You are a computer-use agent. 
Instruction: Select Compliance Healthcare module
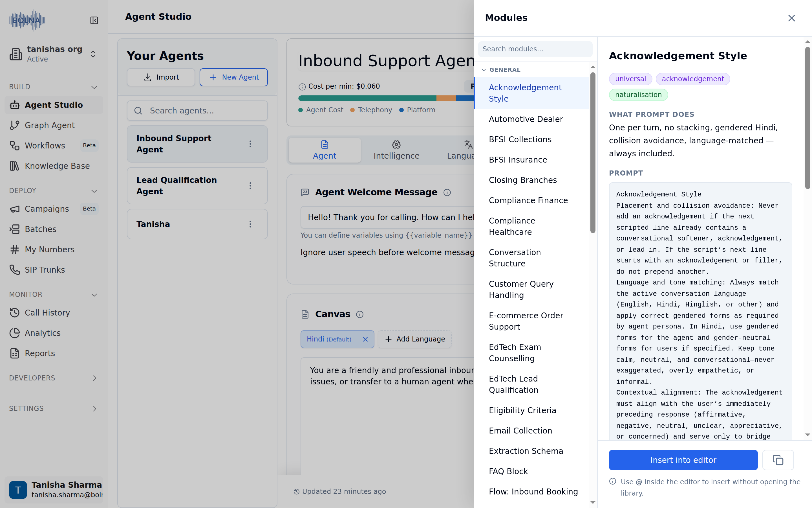[531, 226]
